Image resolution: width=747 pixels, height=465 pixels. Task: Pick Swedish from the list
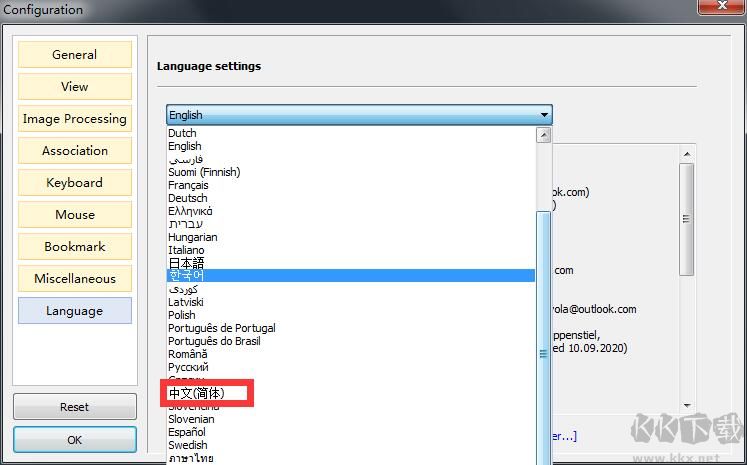[351, 445]
